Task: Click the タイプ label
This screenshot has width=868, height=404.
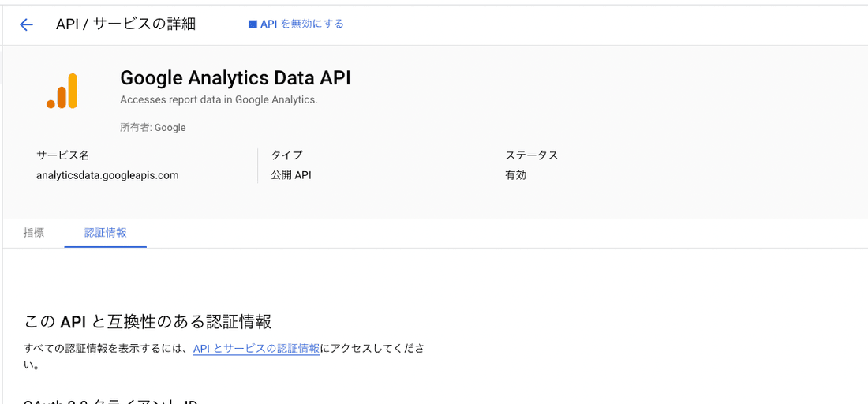Action: point(286,155)
